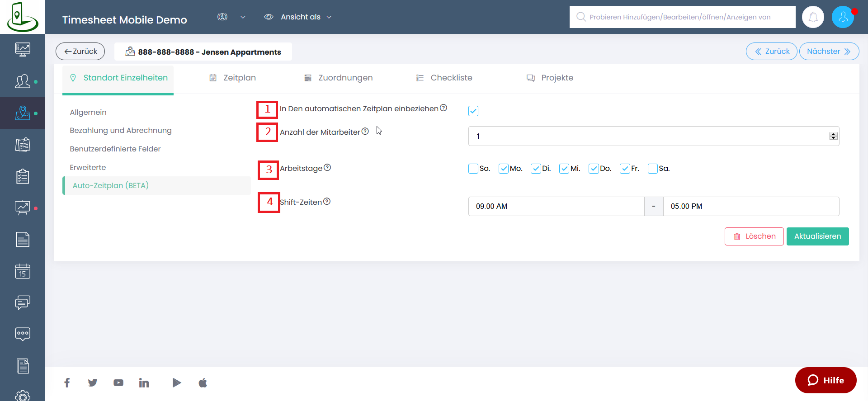Viewport: 868px width, 401px height.
Task: Click the Löschen button
Action: (x=754, y=236)
